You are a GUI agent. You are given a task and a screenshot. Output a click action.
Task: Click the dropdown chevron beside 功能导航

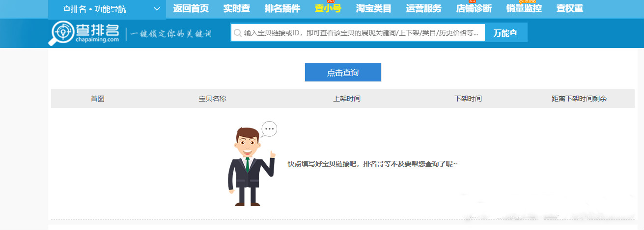pos(157,9)
